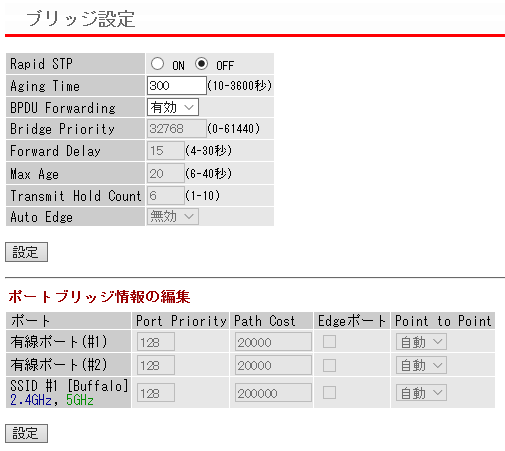
Task: Click the 5GHz band text
Action: [x=80, y=400]
